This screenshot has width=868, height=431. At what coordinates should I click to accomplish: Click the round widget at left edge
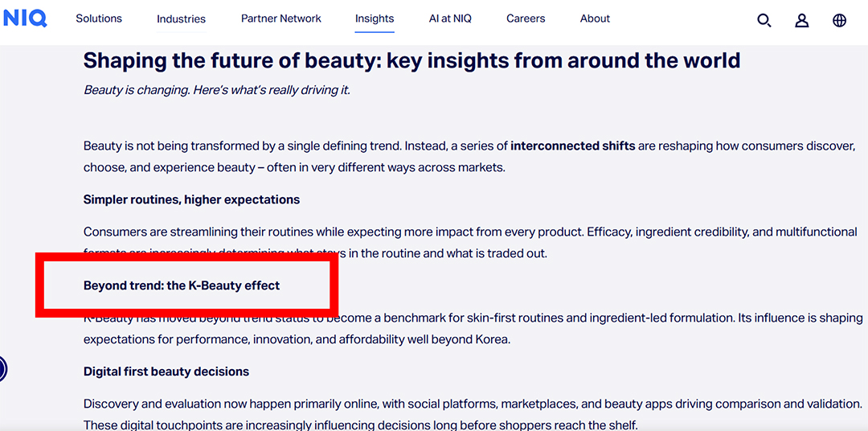click(2, 369)
